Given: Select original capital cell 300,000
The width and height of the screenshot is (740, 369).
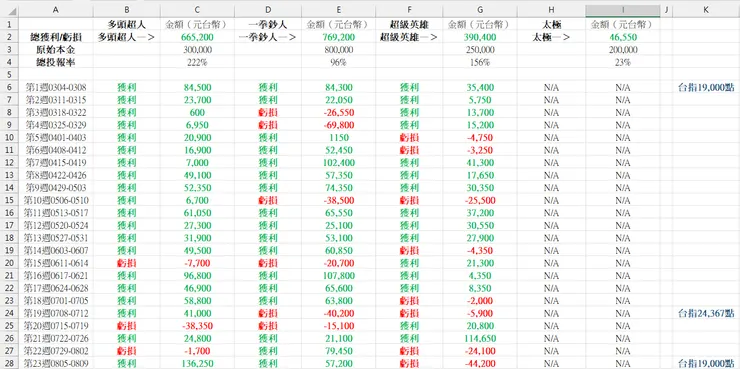Looking at the screenshot, I should point(197,50).
